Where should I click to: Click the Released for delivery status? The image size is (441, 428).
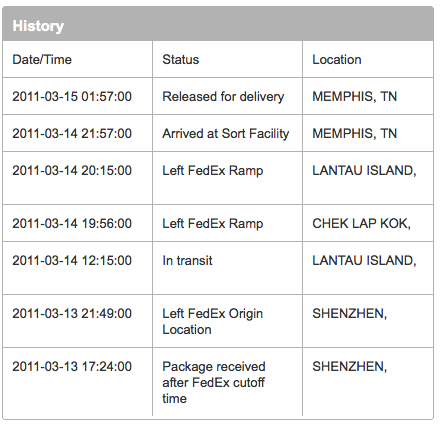point(223,97)
